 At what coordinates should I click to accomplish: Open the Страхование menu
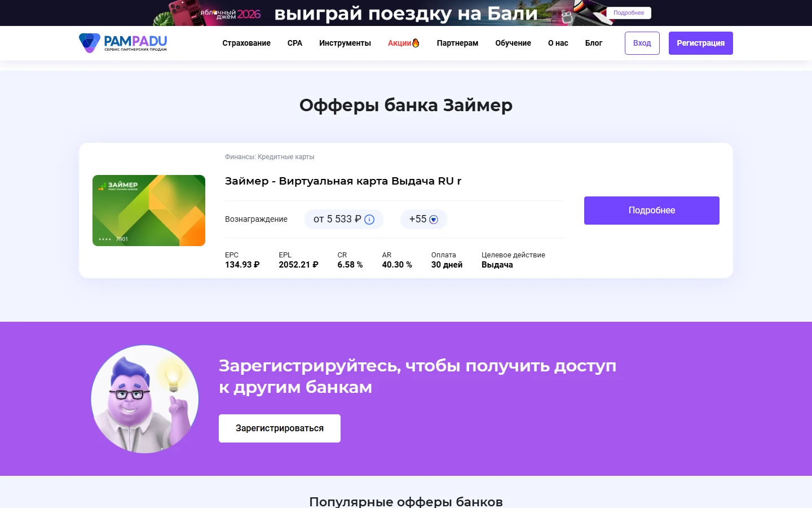(246, 43)
